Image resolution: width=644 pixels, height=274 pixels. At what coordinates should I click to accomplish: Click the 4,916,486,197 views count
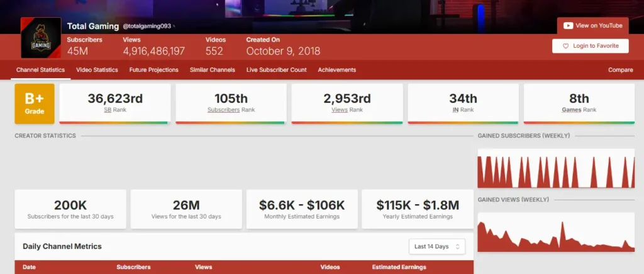(x=154, y=51)
